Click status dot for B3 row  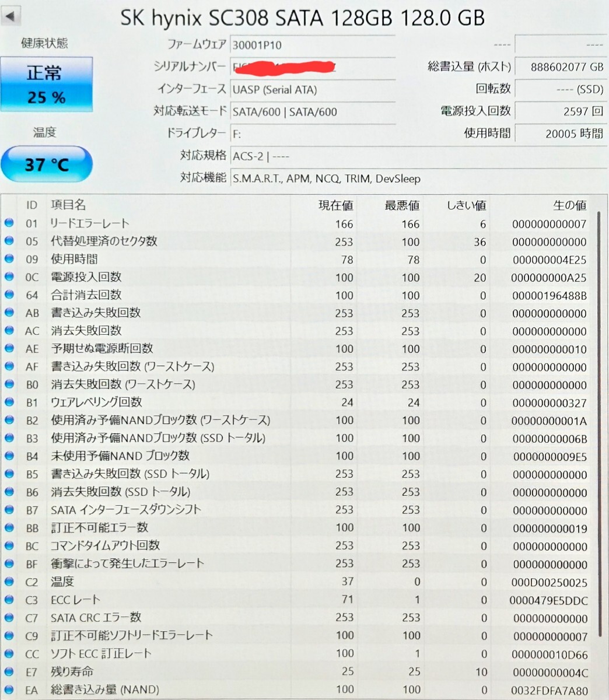[9, 437]
